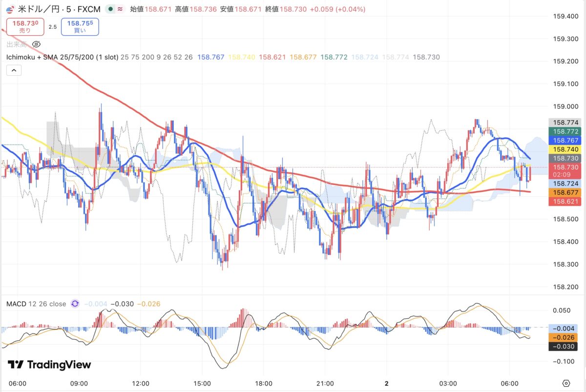Select the MACD 12 26 close legend

36,304
